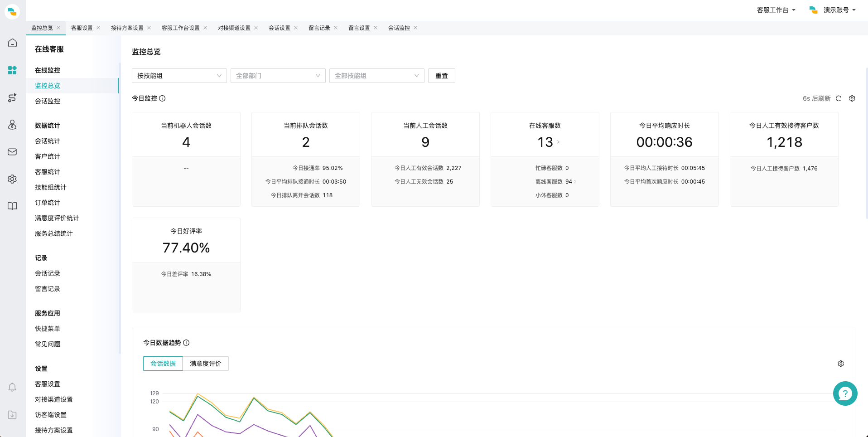Open the knowledge base book icon

coord(12,206)
